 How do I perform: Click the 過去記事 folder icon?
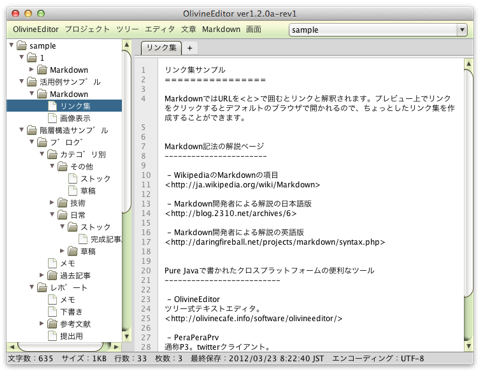[x=52, y=275]
